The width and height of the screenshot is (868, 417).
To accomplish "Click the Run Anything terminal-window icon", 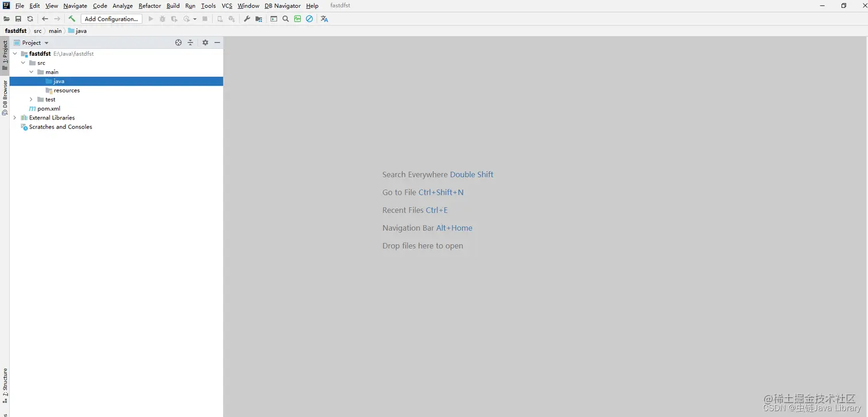I will click(274, 19).
